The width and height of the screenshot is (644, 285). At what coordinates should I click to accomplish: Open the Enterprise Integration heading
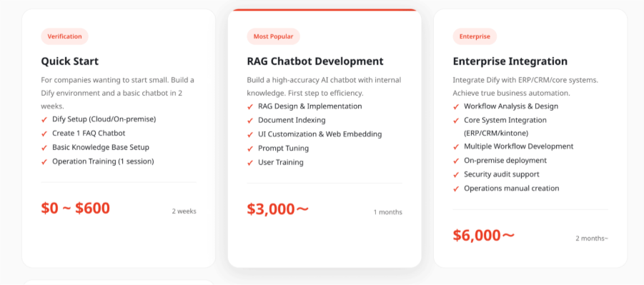point(510,61)
